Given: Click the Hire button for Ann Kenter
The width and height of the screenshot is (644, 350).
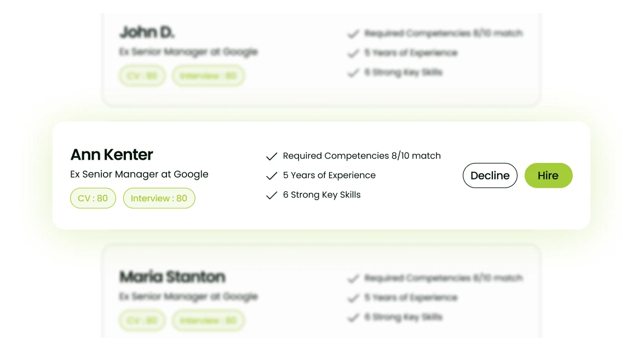Looking at the screenshot, I should pos(548,176).
